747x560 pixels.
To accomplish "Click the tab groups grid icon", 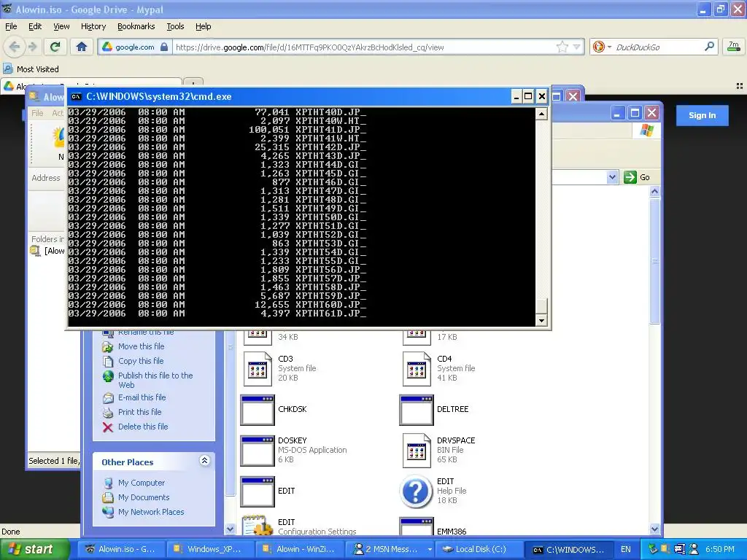I will pyautogui.click(x=740, y=86).
